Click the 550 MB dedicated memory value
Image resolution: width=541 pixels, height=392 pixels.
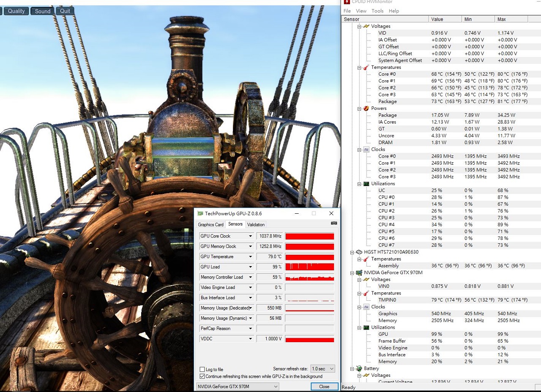(x=269, y=308)
